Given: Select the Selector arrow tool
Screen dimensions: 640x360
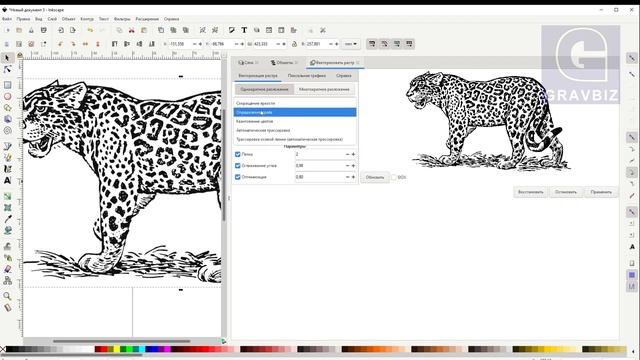Looking at the screenshot, I should coord(7,58).
